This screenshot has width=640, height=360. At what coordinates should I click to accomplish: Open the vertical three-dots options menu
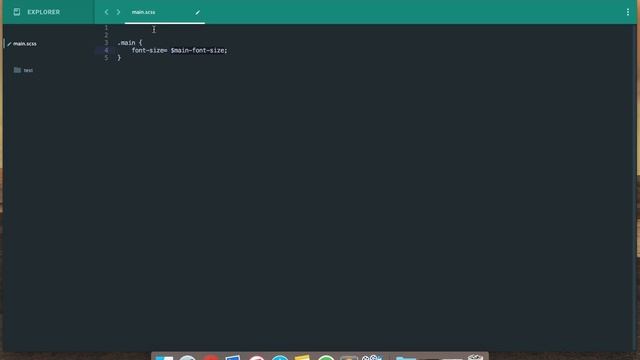point(628,12)
